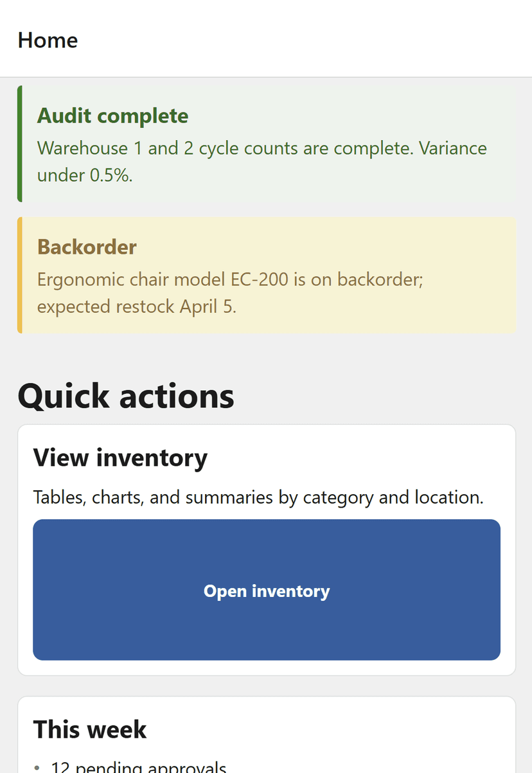Click the cycle counts variance message
This screenshot has height=773, width=532.
pyautogui.click(x=262, y=161)
